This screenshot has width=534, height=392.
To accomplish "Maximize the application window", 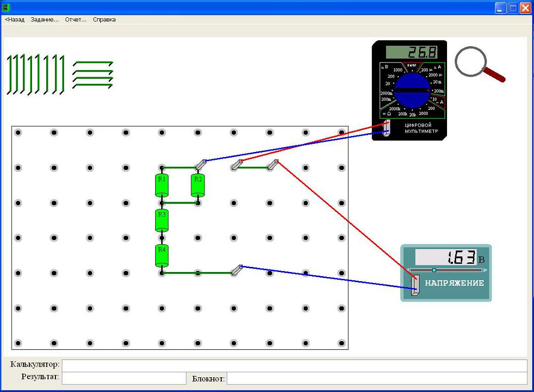I will (513, 8).
